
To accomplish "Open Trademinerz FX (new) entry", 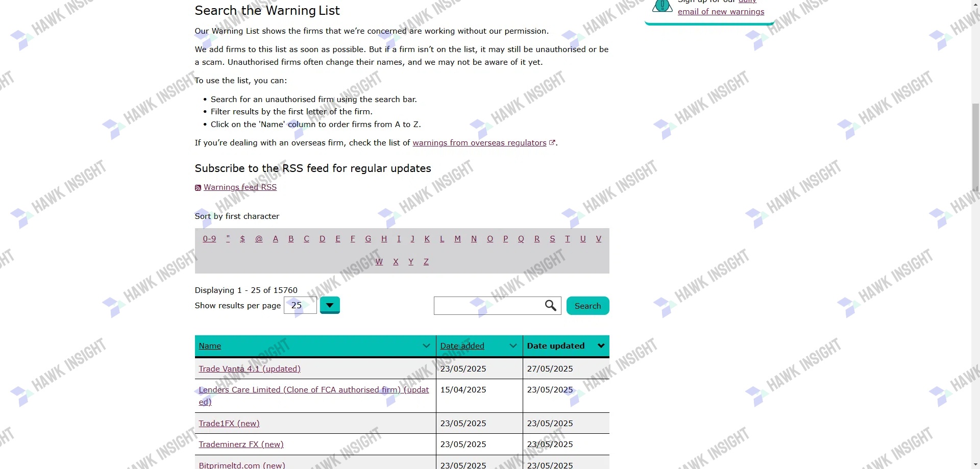I will coord(241,444).
